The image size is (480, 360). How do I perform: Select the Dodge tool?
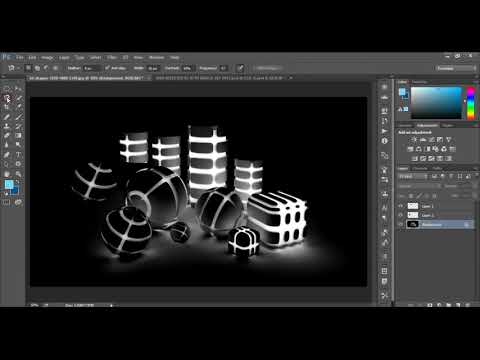point(18,145)
